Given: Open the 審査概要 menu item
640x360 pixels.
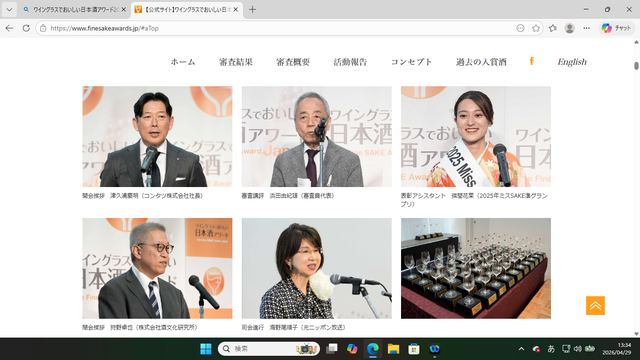Looking at the screenshot, I should click(x=293, y=62).
